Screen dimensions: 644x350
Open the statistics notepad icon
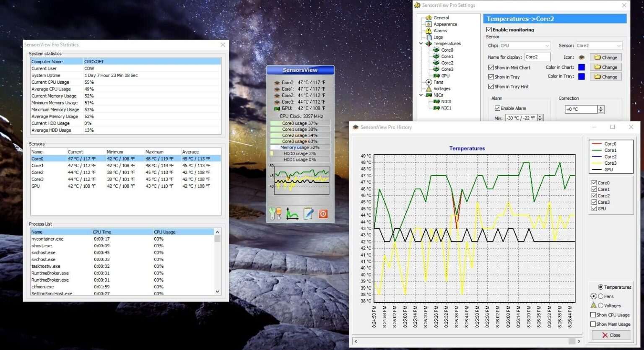(x=308, y=214)
